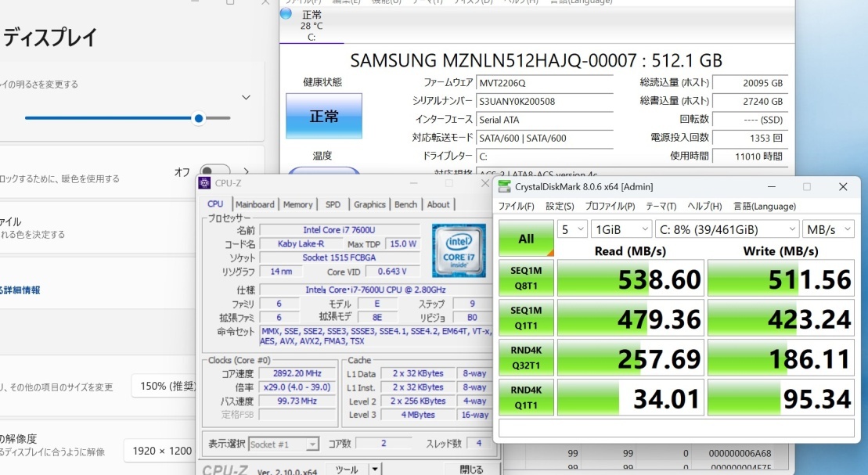Image resolution: width=868 pixels, height=475 pixels.
Task: Click the SAMSUNG MZNLN512HAJQ drive title
Action: pyautogui.click(x=536, y=60)
